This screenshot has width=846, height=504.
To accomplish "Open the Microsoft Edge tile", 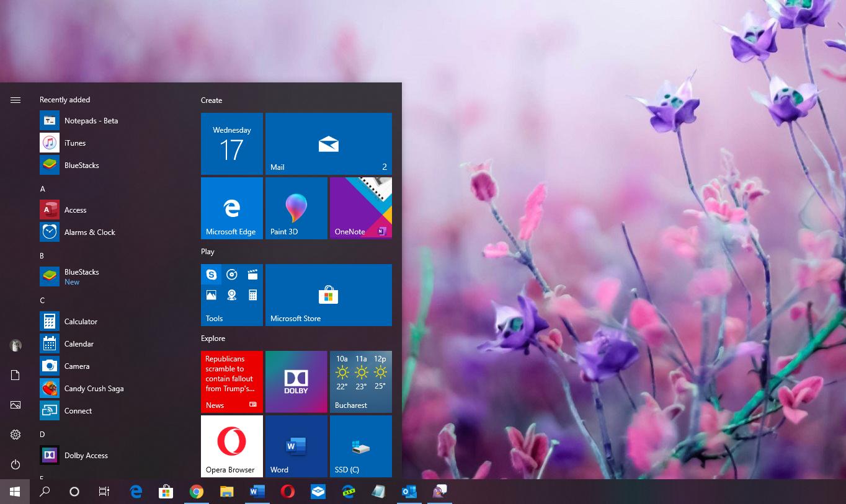I will pyautogui.click(x=232, y=208).
